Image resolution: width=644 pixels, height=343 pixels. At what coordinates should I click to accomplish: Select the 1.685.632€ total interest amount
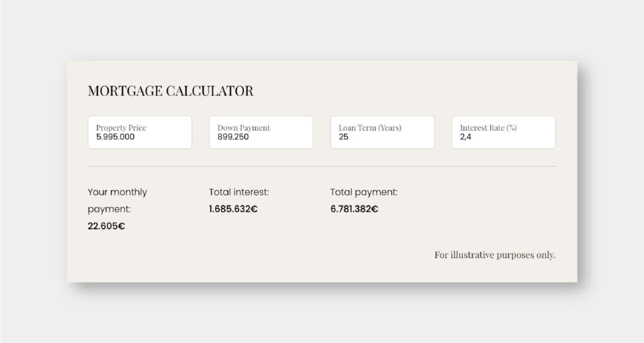point(233,209)
